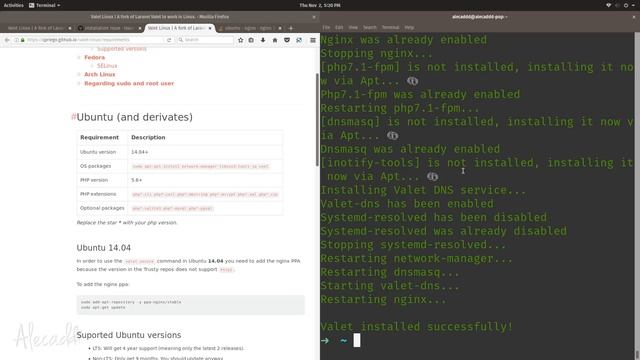Click the Suported Ubuntu versions heading

(x=129, y=335)
